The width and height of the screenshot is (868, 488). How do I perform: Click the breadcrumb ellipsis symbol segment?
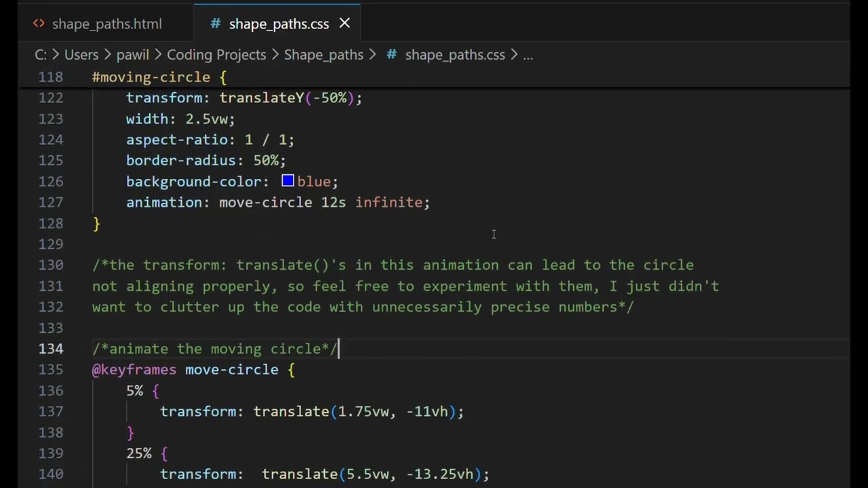pyautogui.click(x=528, y=55)
